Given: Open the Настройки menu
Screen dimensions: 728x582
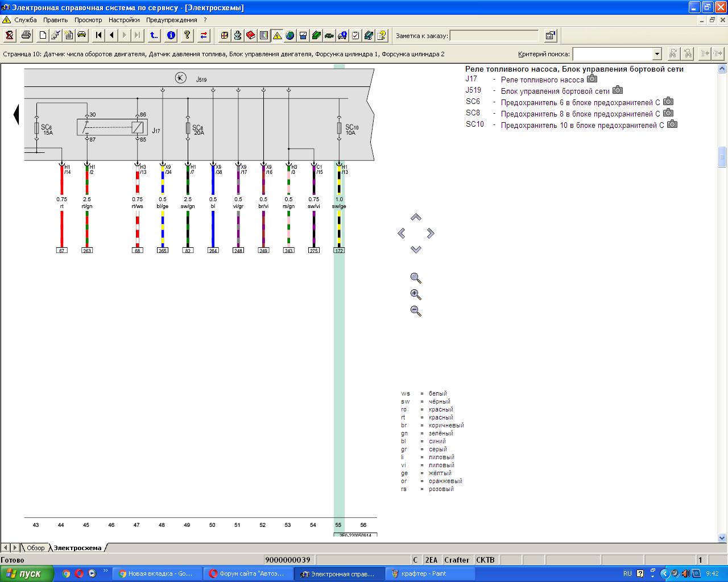Looking at the screenshot, I should tap(124, 20).
